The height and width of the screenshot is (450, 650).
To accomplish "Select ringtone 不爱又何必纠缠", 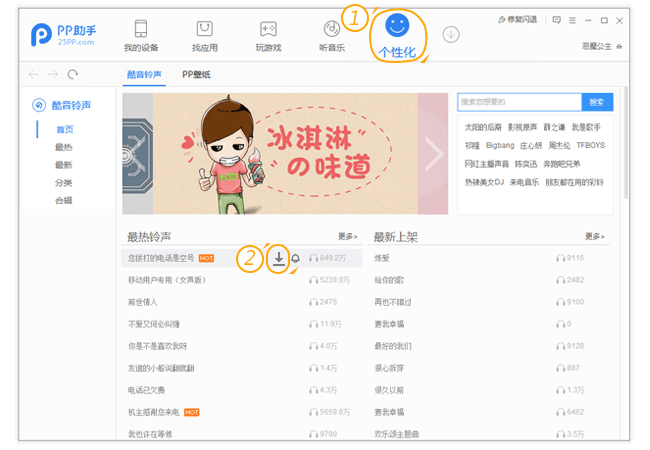I will pyautogui.click(x=154, y=324).
